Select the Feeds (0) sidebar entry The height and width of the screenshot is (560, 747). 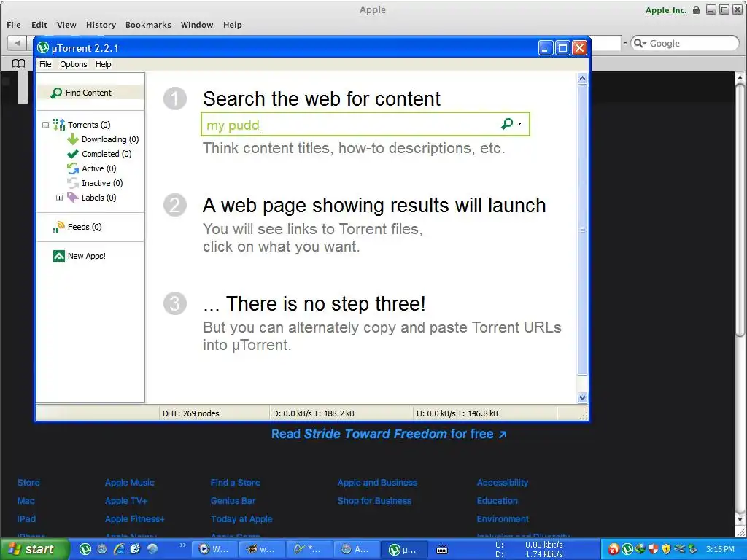coord(85,227)
